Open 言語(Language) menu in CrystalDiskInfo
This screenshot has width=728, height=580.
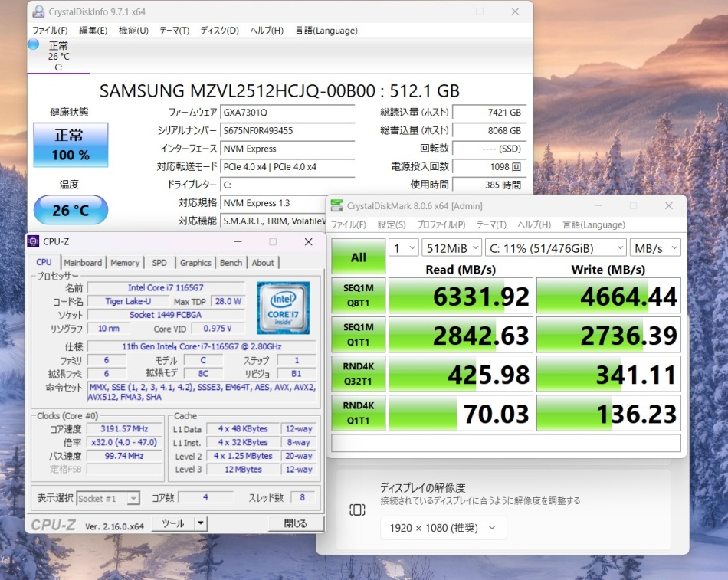tap(326, 31)
